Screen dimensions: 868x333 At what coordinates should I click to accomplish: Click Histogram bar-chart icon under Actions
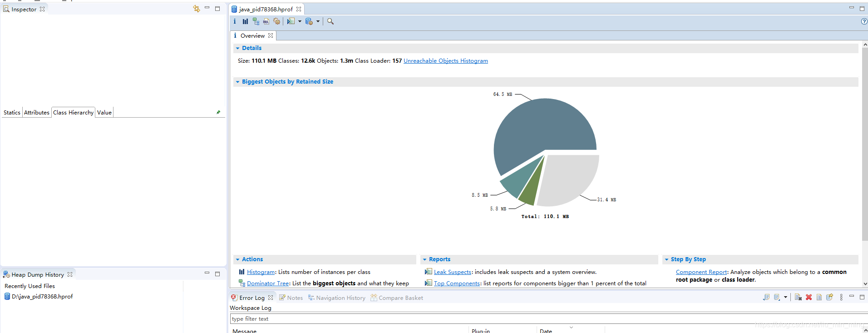242,272
